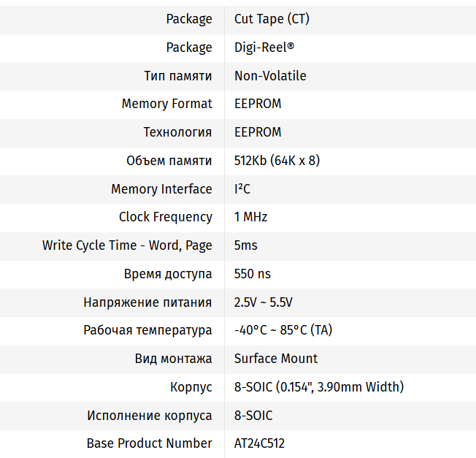
Task: Click the "Напряжение питания" label
Action: (x=147, y=302)
